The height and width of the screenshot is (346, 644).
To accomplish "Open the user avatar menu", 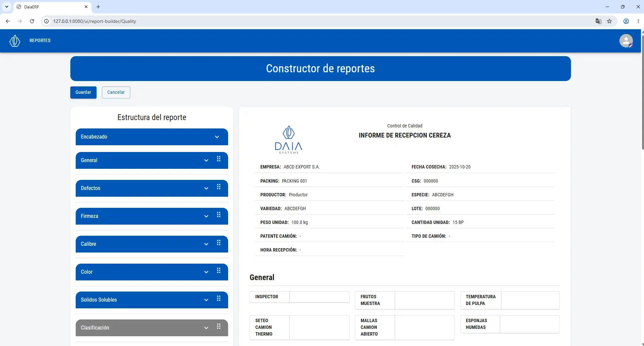I will (x=626, y=41).
